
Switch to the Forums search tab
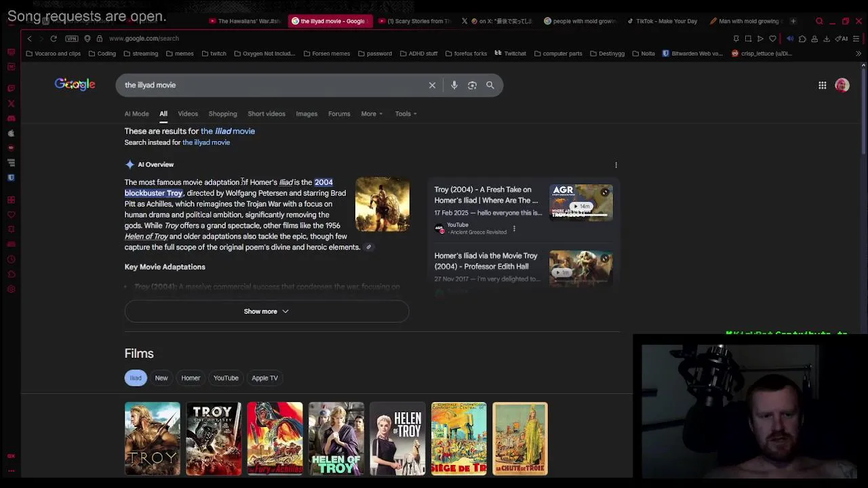coord(339,114)
